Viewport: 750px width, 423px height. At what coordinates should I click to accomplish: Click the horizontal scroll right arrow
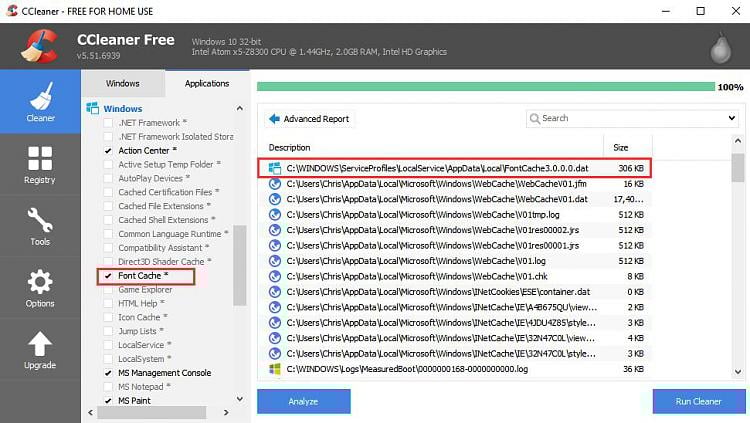[x=226, y=412]
